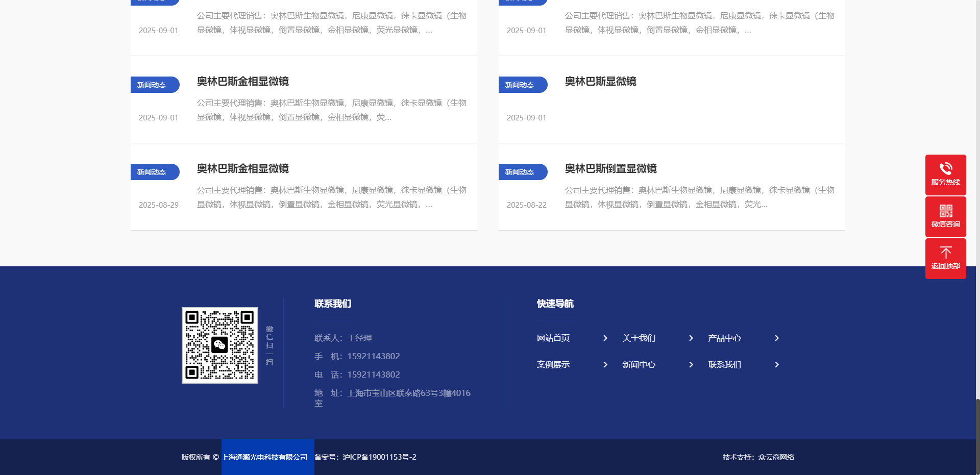Open 众云商网络 technical support link
The height and width of the screenshot is (475, 980).
coord(776,457)
